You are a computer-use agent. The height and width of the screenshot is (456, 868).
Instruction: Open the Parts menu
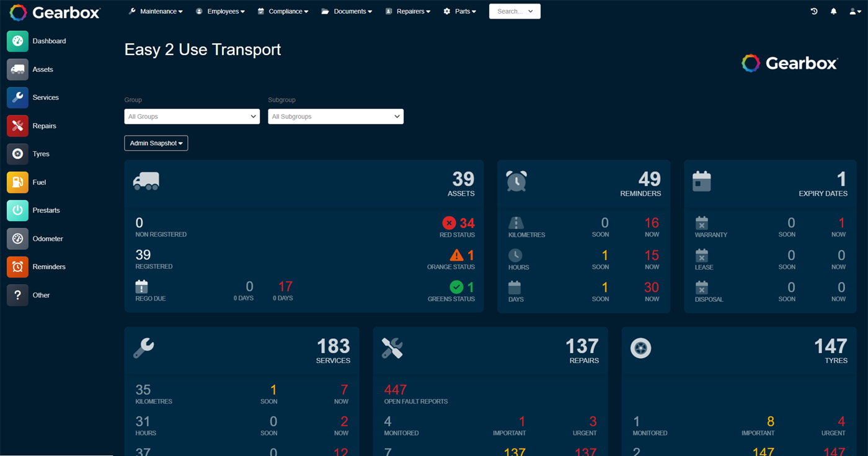pyautogui.click(x=459, y=11)
